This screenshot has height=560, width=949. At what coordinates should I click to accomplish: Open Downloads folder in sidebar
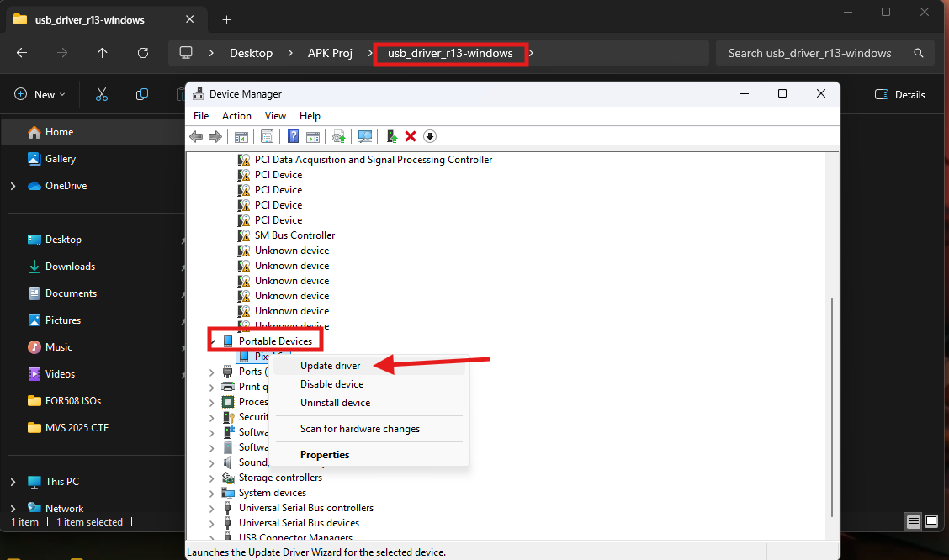point(70,267)
